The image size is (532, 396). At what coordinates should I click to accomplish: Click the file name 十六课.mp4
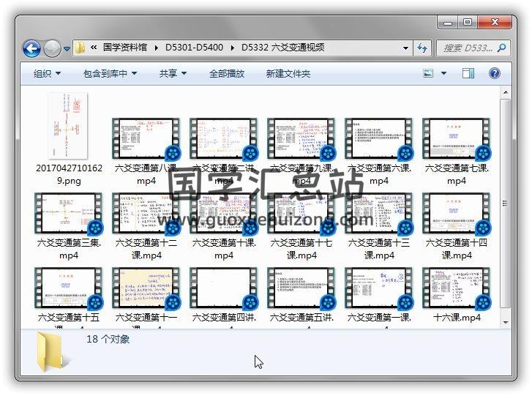tap(457, 318)
